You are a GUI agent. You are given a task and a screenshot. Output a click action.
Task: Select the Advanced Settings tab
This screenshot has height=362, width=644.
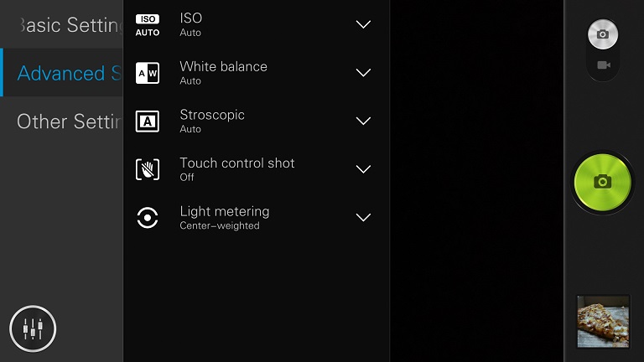(x=61, y=73)
